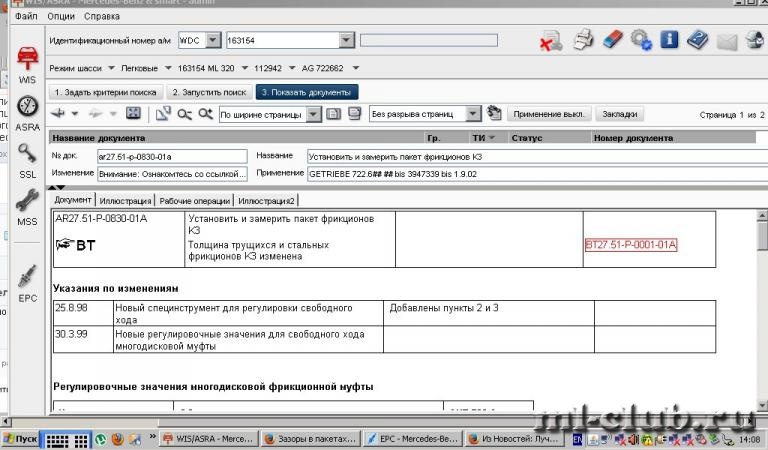Click the forward arrow navigation icon

[96, 114]
